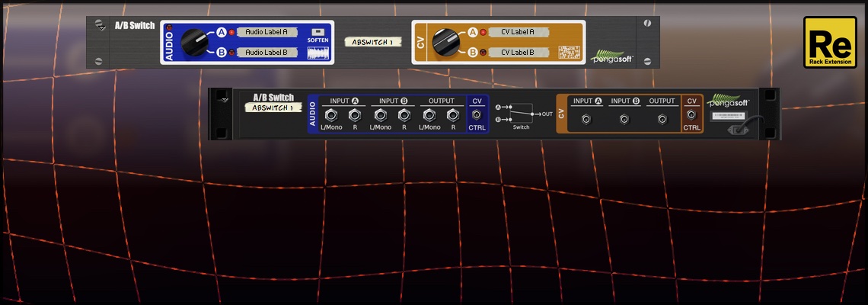Click the ABSWITCH 1 front name tape
The width and height of the screenshot is (868, 305).
[372, 42]
